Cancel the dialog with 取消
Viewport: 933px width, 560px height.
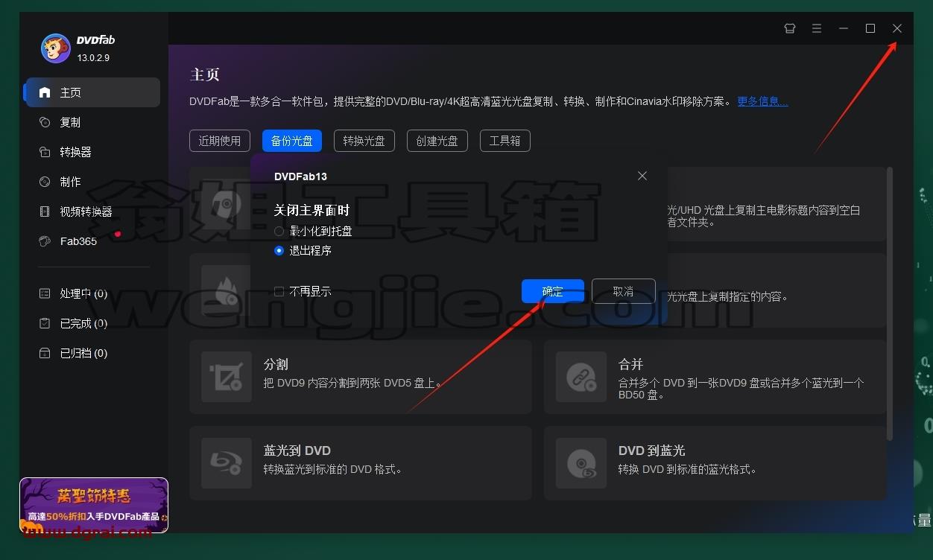pyautogui.click(x=623, y=291)
